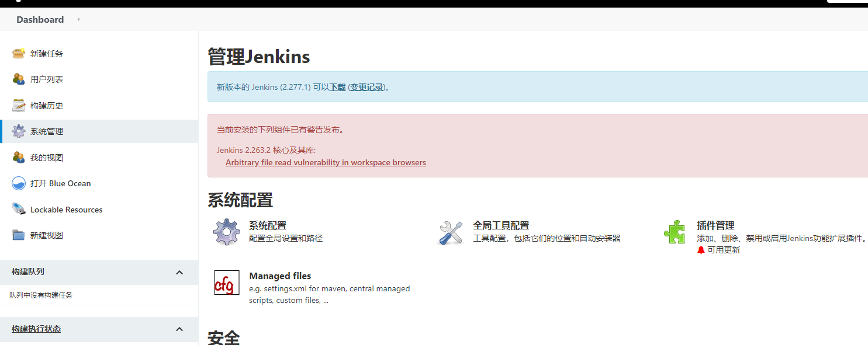
Task: Select 新建视图 sidebar entry
Action: coord(47,235)
